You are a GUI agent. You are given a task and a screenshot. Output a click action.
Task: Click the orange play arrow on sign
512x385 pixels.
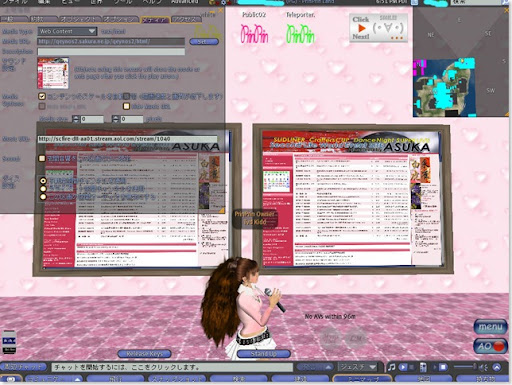362,28
